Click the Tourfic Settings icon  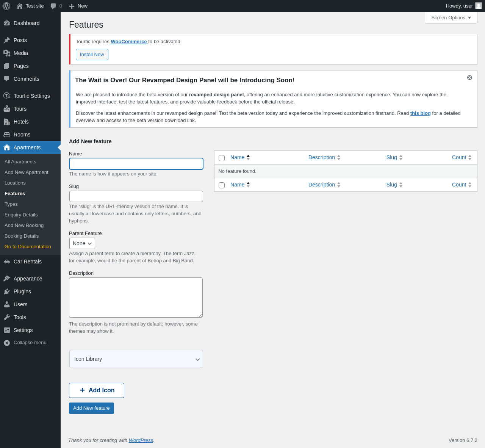(7, 96)
